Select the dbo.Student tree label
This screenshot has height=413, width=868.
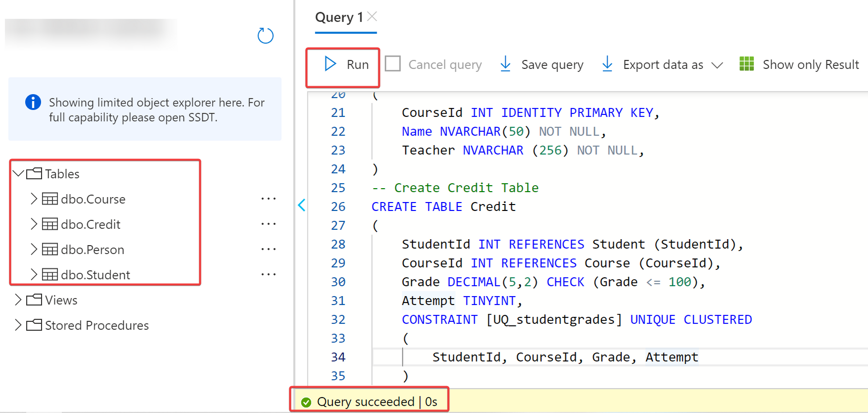(96, 275)
